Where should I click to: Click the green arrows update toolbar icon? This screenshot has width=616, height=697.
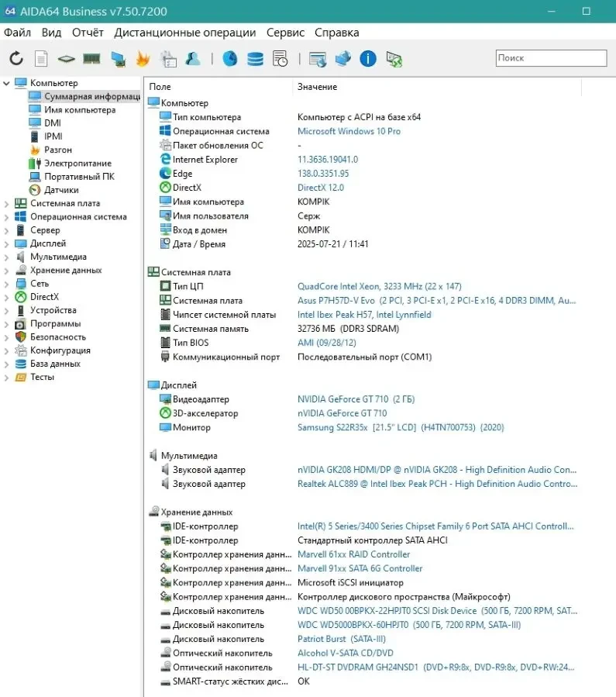pos(394,59)
